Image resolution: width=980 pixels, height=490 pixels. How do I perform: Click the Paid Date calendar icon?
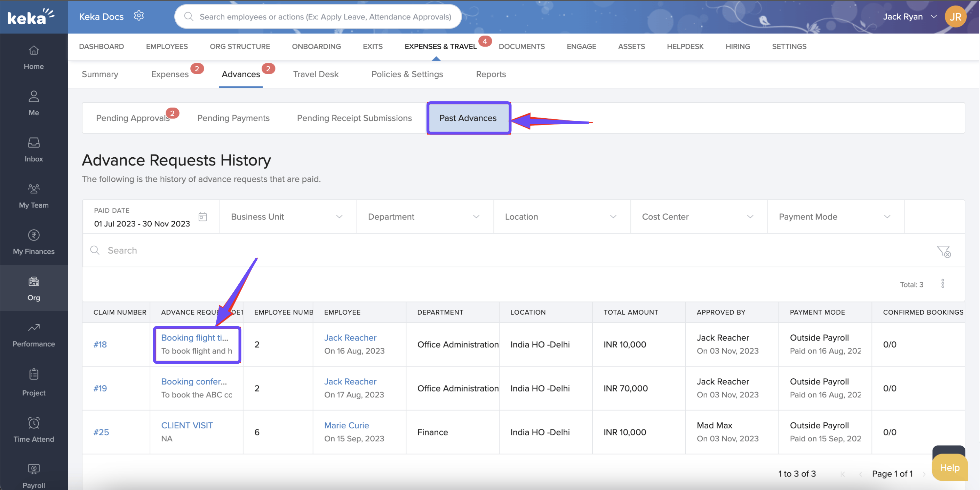[203, 216]
